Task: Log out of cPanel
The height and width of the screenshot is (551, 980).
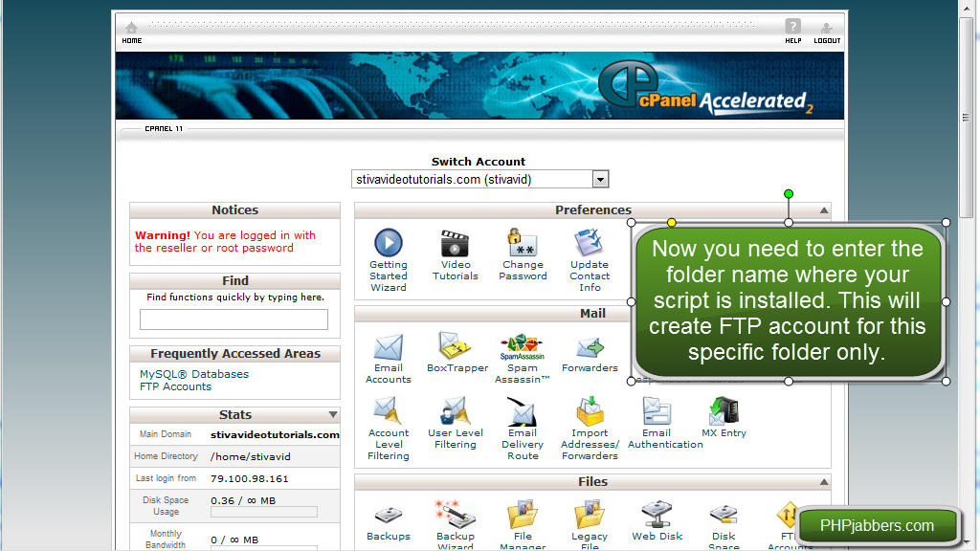Action: [827, 33]
